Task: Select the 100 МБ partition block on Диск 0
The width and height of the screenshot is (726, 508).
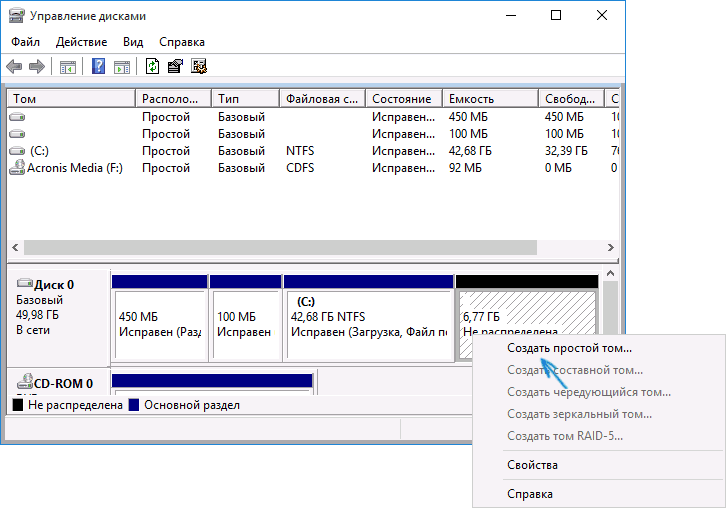Action: click(x=245, y=318)
